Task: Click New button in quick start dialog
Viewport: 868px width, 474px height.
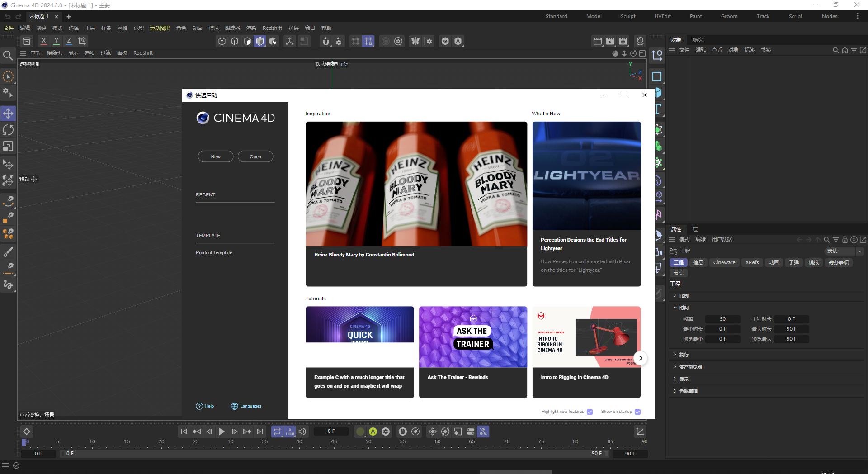Action: [x=216, y=156]
